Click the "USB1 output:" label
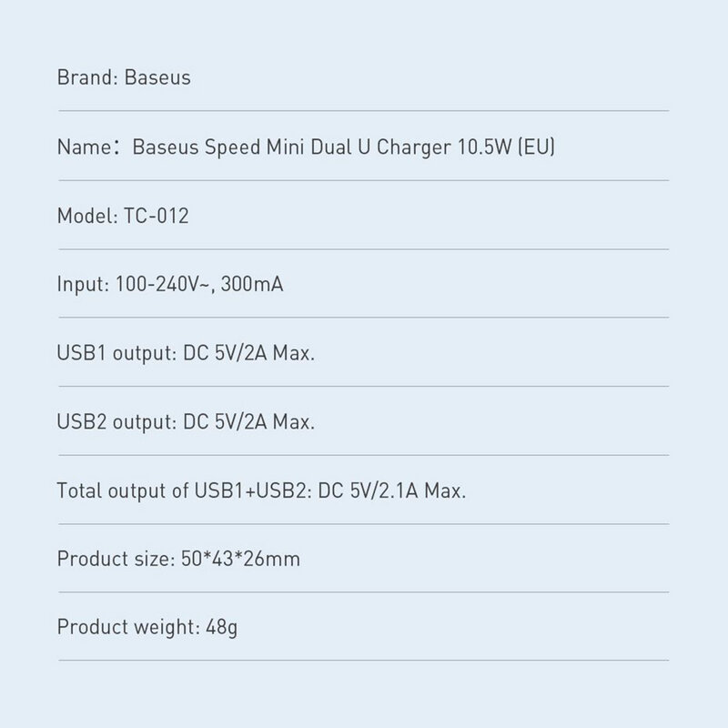This screenshot has width=728, height=728. tap(111, 354)
